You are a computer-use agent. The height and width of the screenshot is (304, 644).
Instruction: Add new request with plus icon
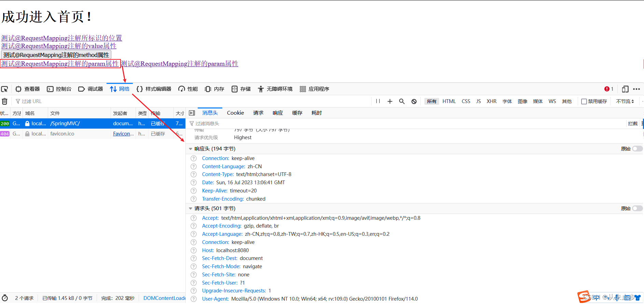click(390, 101)
